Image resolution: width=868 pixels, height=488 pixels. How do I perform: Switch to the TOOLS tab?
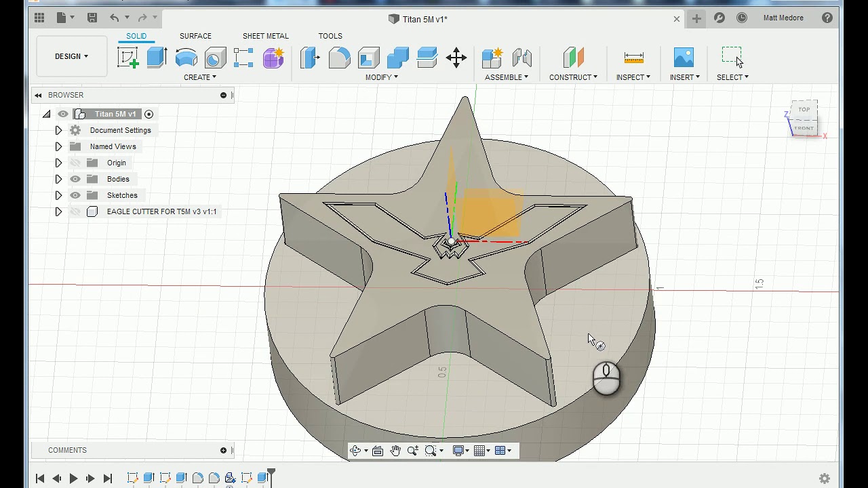coord(330,36)
